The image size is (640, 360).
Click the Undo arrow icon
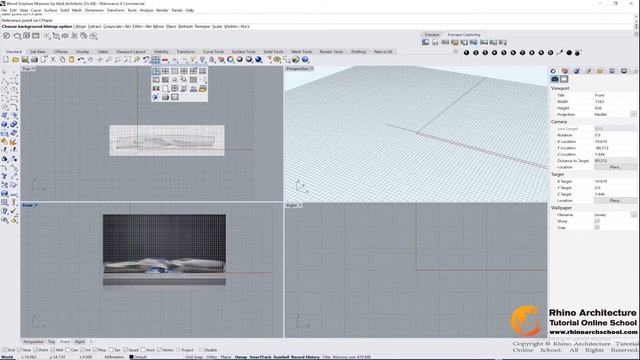(x=81, y=60)
